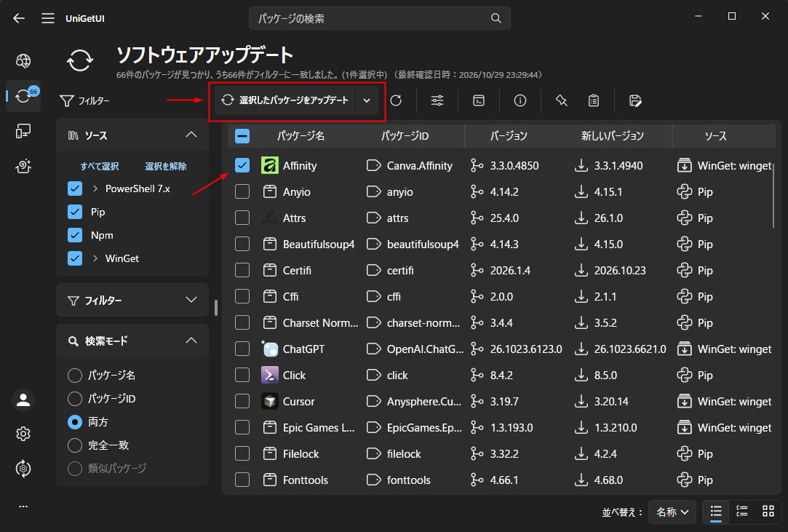Expand the フィルター panel chevron
Viewport: 788px width, 532px height.
coord(191,300)
